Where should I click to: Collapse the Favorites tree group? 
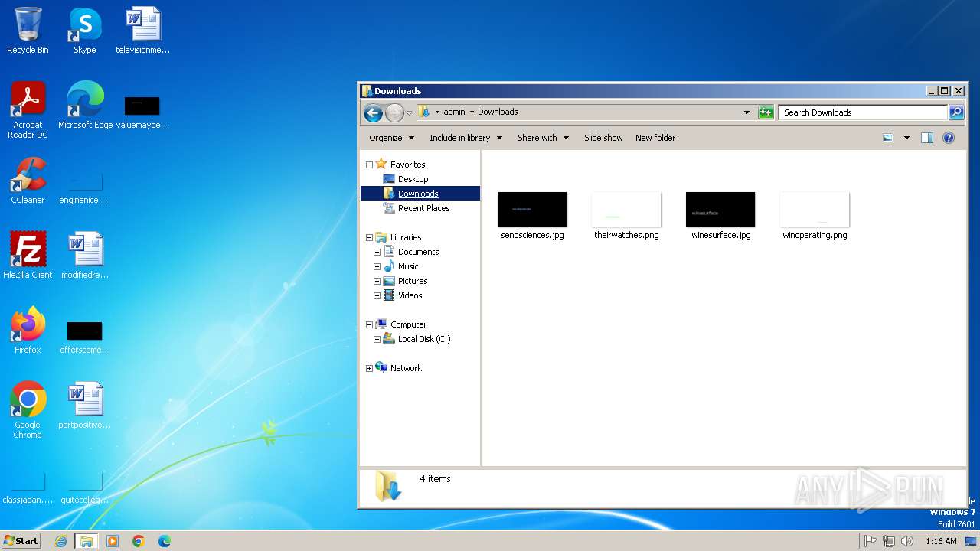(x=369, y=165)
